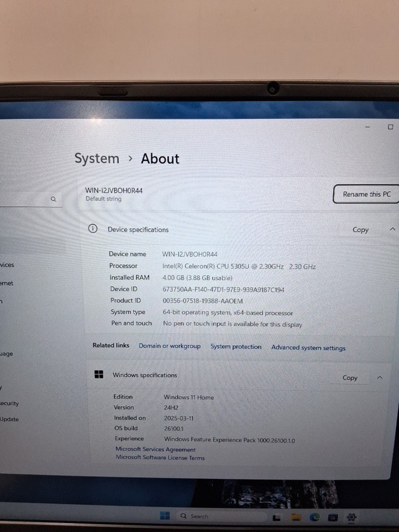The height and width of the screenshot is (532, 399).
Task: Copy the Device specifications
Action: [x=360, y=229]
